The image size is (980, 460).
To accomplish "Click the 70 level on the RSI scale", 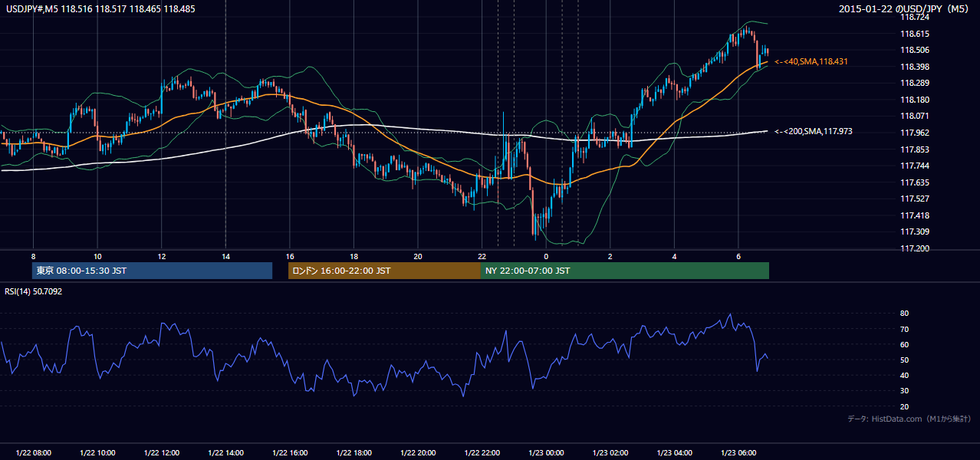I will (x=904, y=329).
